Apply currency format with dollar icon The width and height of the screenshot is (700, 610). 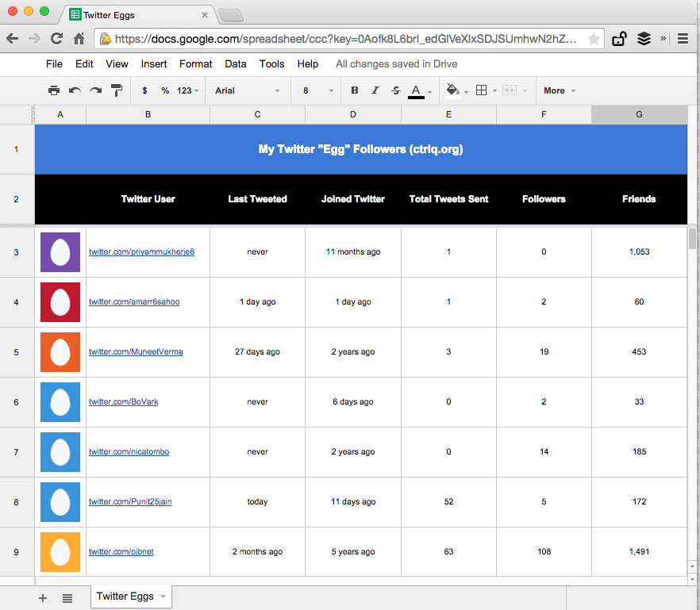[x=144, y=90]
